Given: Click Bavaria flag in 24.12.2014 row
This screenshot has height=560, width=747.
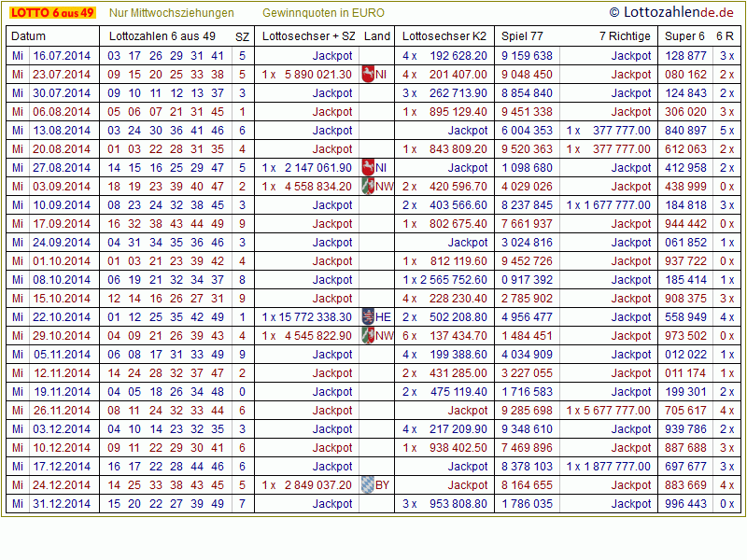Looking at the screenshot, I should (x=367, y=485).
